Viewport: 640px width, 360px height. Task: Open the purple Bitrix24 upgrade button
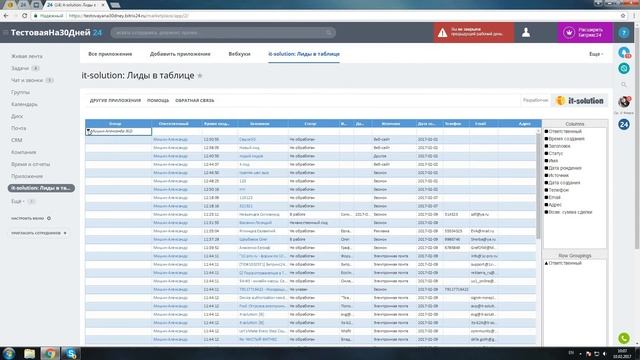point(585,32)
